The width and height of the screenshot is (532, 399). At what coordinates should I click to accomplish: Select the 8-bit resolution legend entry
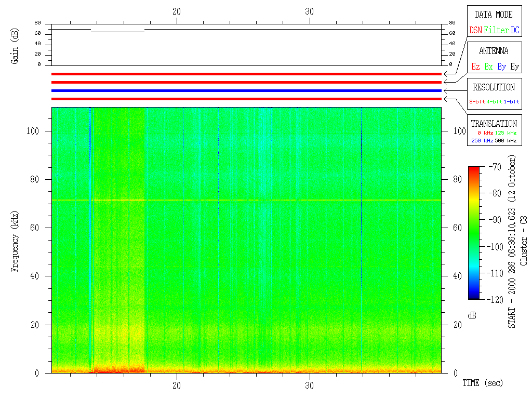[477, 102]
